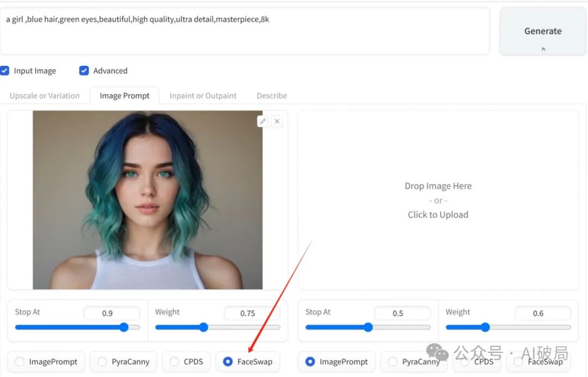The height and width of the screenshot is (377, 588).
Task: Select CPDS radio for second image
Action: tap(464, 362)
